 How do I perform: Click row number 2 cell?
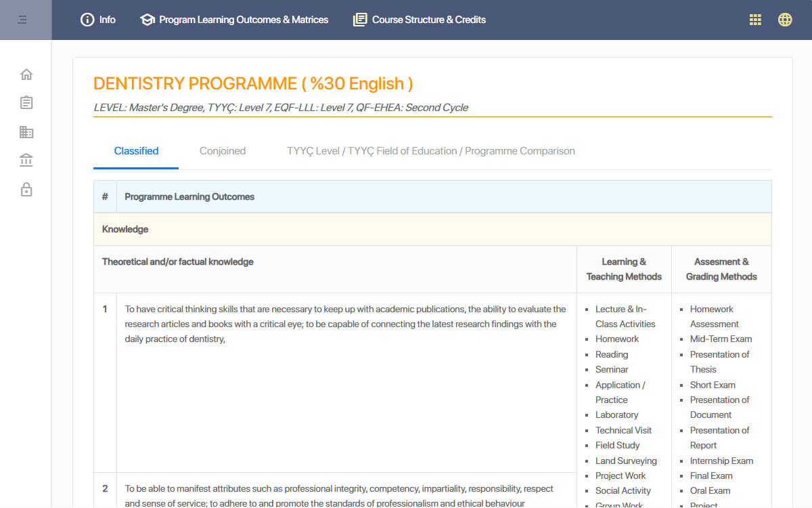coord(105,488)
